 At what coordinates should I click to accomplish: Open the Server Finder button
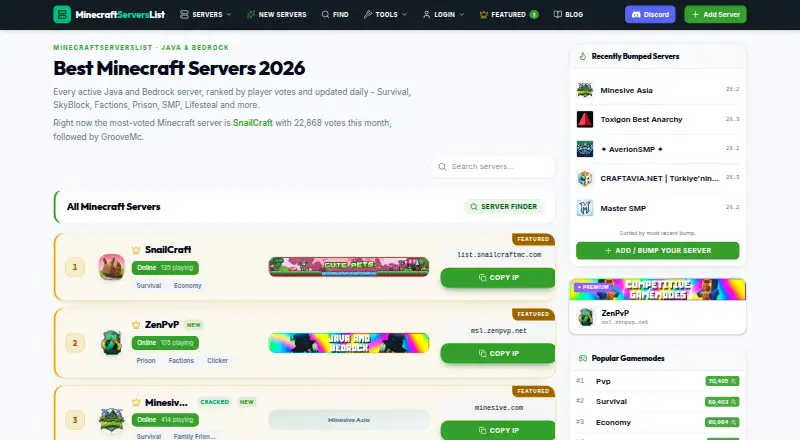pos(504,207)
